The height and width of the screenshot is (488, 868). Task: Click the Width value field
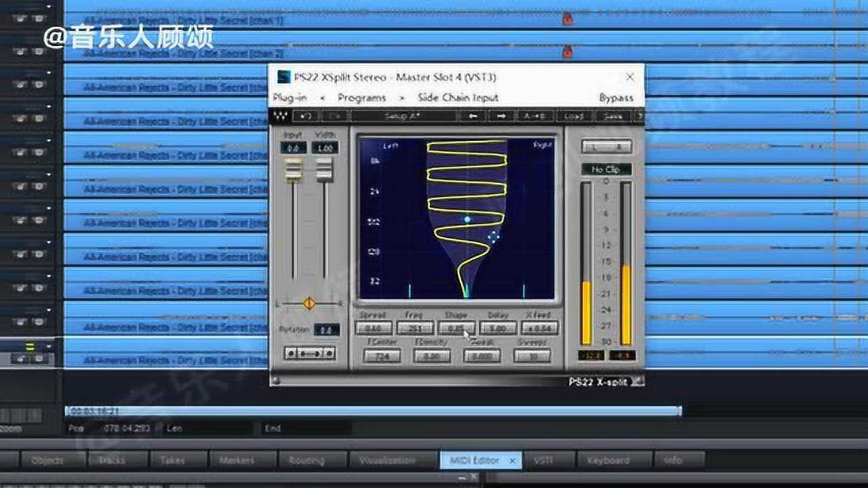coord(325,148)
